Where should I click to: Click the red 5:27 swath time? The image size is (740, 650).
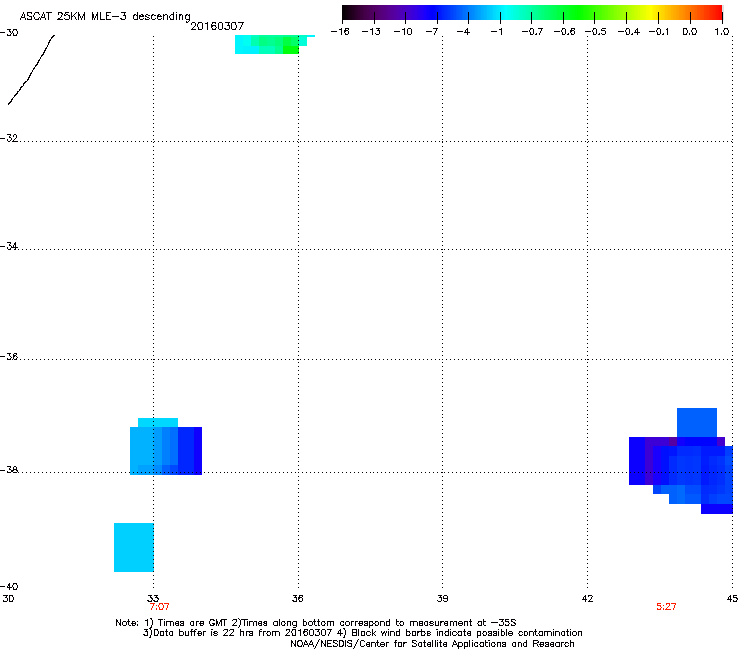tap(666, 607)
